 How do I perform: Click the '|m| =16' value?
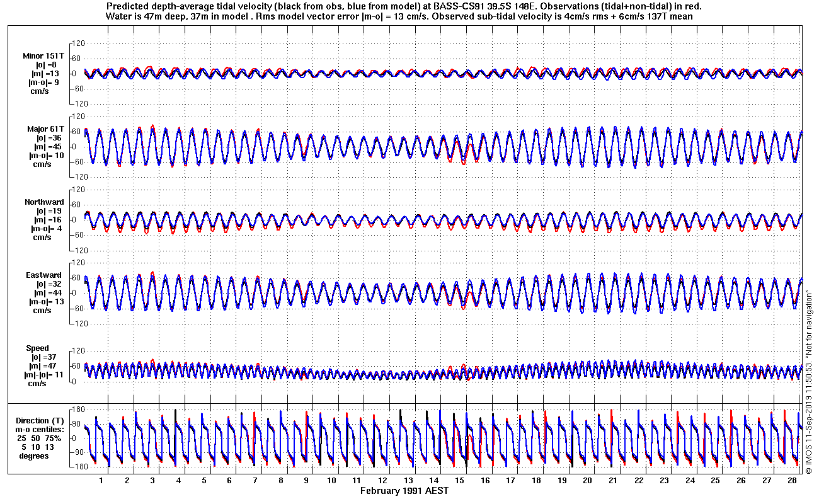coord(47,220)
